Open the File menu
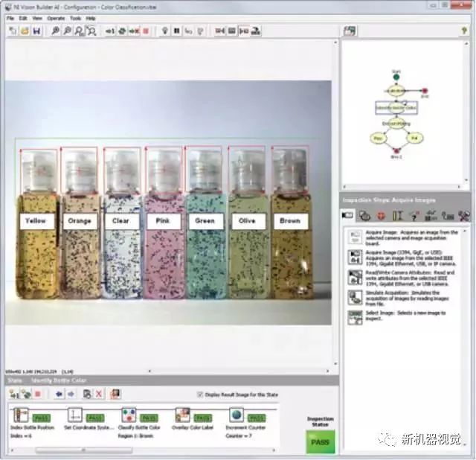Image resolution: width=476 pixels, height=460 pixels. point(11,18)
